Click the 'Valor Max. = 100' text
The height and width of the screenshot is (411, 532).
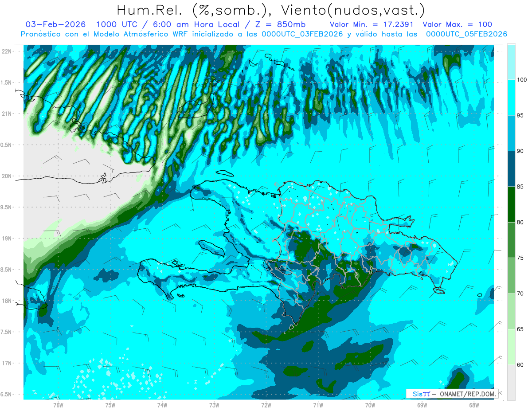pos(457,24)
